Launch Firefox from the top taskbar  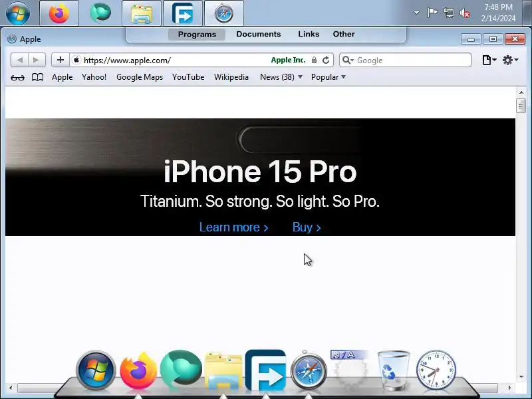(59, 13)
